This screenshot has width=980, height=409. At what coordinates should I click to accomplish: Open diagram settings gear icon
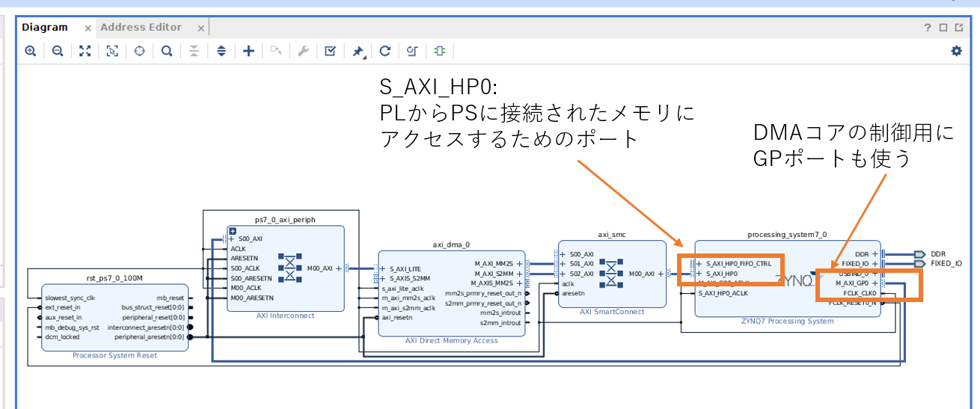(956, 52)
